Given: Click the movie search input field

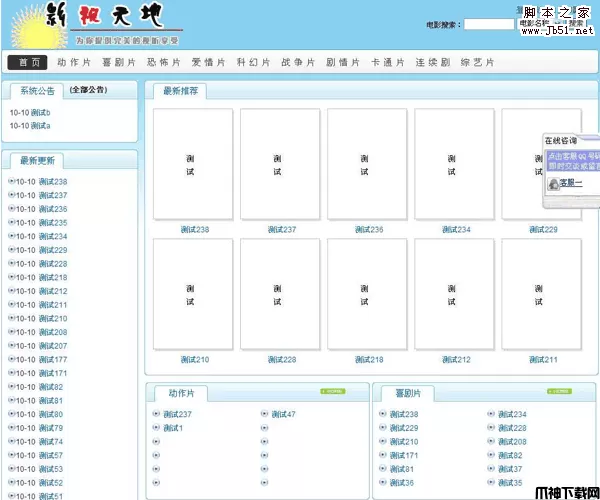Looking at the screenshot, I should pos(488,23).
